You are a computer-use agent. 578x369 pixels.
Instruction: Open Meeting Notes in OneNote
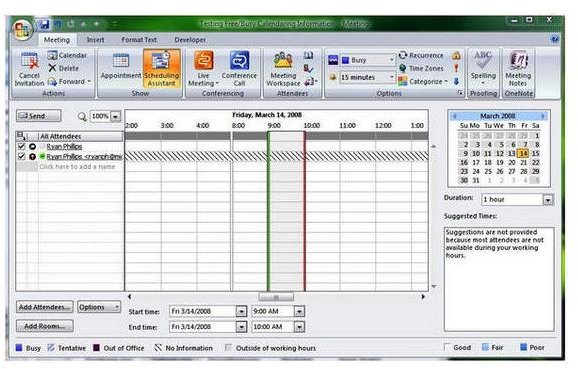coord(518,69)
